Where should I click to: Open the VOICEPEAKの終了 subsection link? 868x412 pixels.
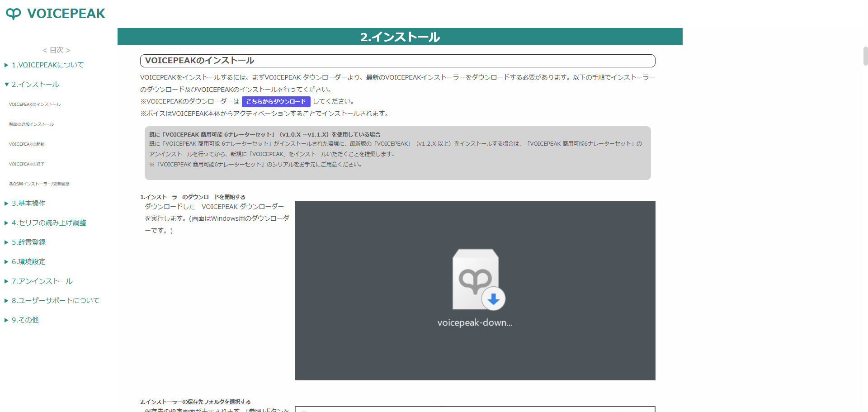27,164
